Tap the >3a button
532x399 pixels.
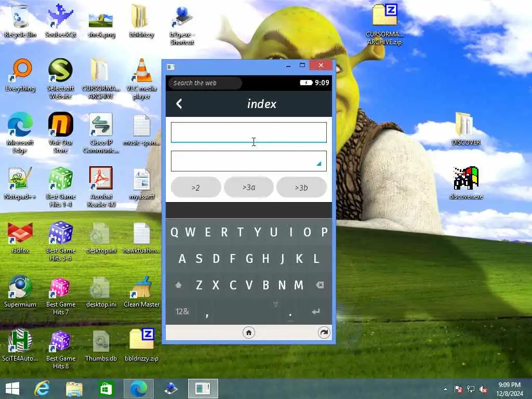pyautogui.click(x=249, y=187)
